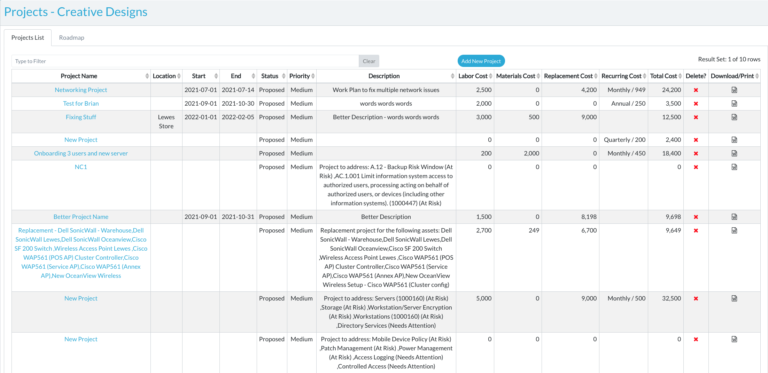Viewport: 768px width, 373px height.
Task: Download the NC1 project document
Action: [x=734, y=167]
